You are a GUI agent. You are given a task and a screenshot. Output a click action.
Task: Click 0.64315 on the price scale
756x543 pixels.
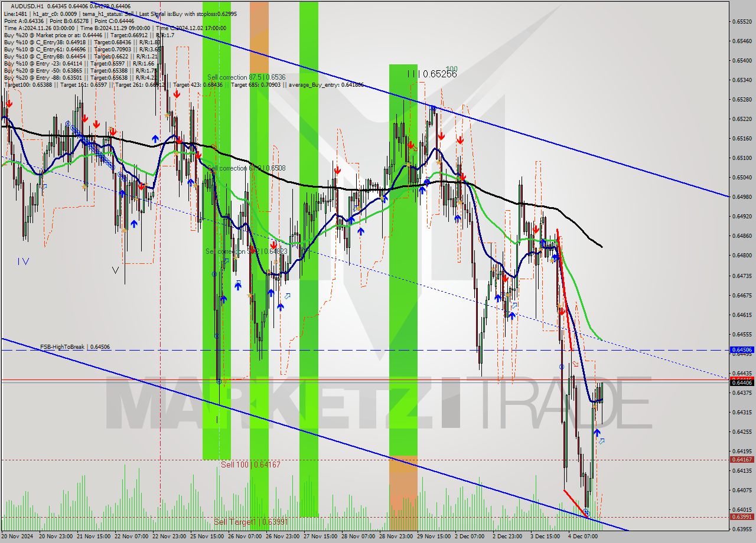(x=742, y=412)
